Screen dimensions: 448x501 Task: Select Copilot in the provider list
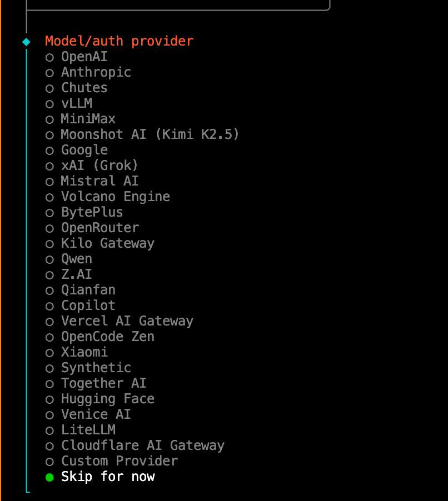(x=88, y=305)
